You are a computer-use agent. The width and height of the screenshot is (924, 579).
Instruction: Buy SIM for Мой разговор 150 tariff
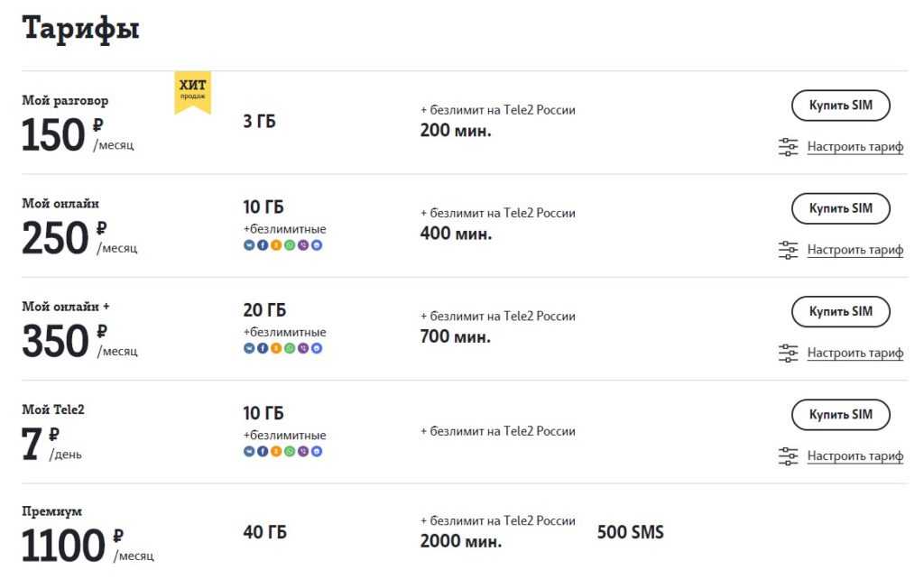point(840,106)
